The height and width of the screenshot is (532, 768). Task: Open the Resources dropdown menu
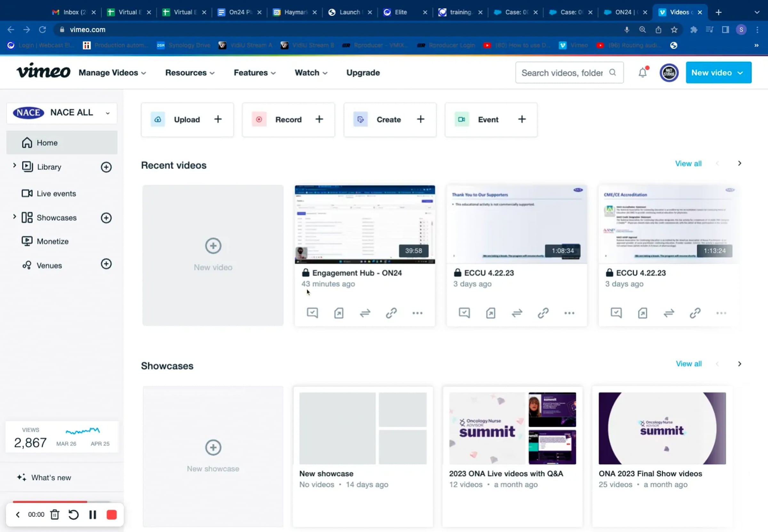tap(190, 73)
